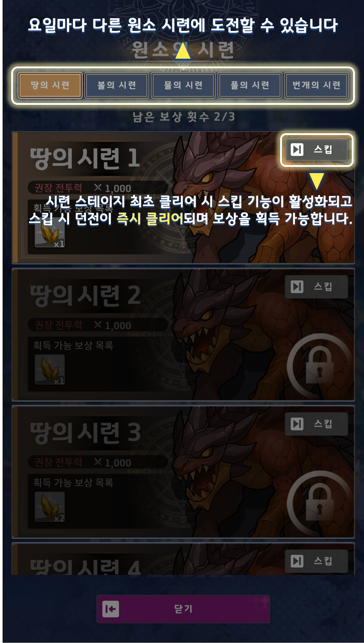Click the 스킵 button for 땅의 시련 3
Viewport: 364px width, 643px height.
[316, 424]
